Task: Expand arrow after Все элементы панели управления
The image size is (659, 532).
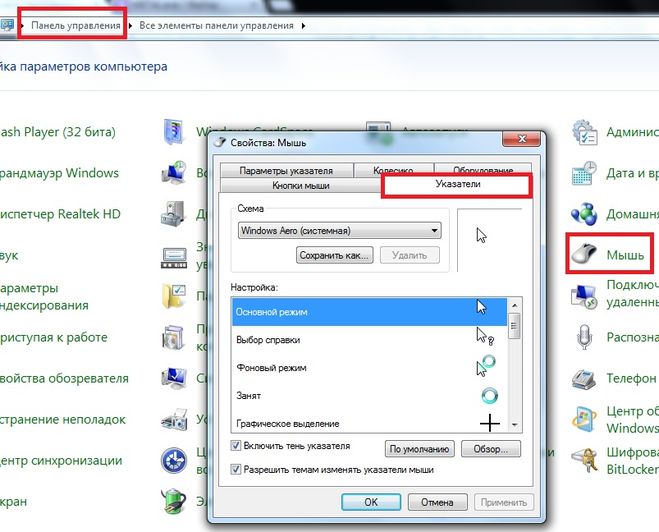Action: (304, 24)
